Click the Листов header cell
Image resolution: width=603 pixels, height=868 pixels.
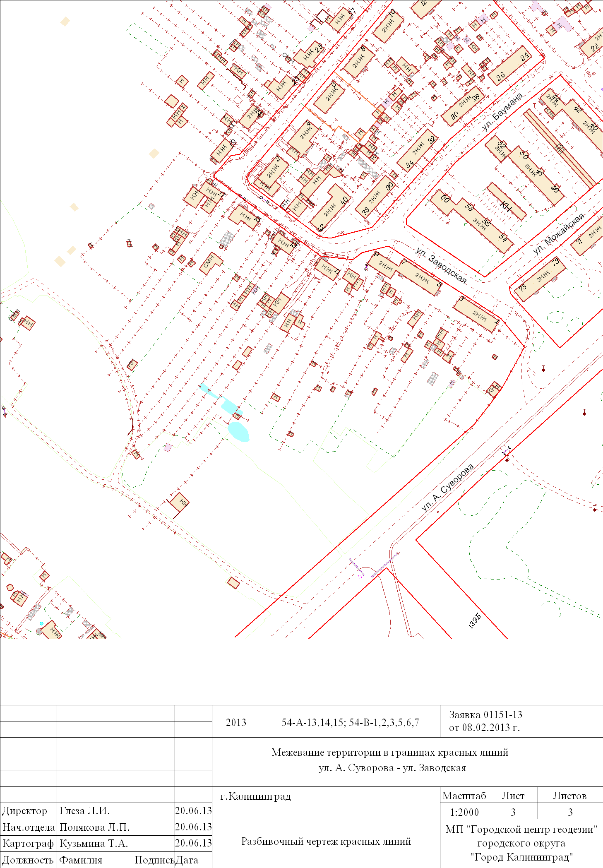click(569, 796)
